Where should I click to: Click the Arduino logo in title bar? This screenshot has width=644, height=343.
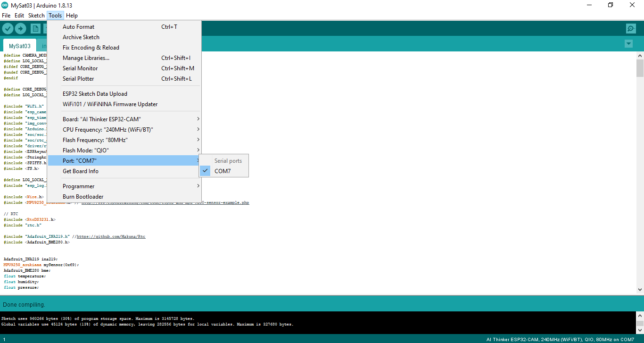click(5, 5)
